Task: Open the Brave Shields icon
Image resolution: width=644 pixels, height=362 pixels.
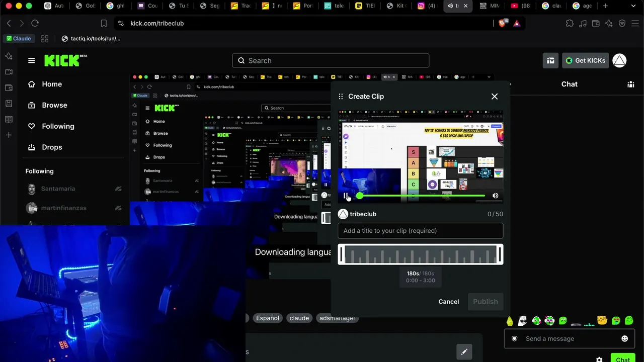Action: point(503,23)
